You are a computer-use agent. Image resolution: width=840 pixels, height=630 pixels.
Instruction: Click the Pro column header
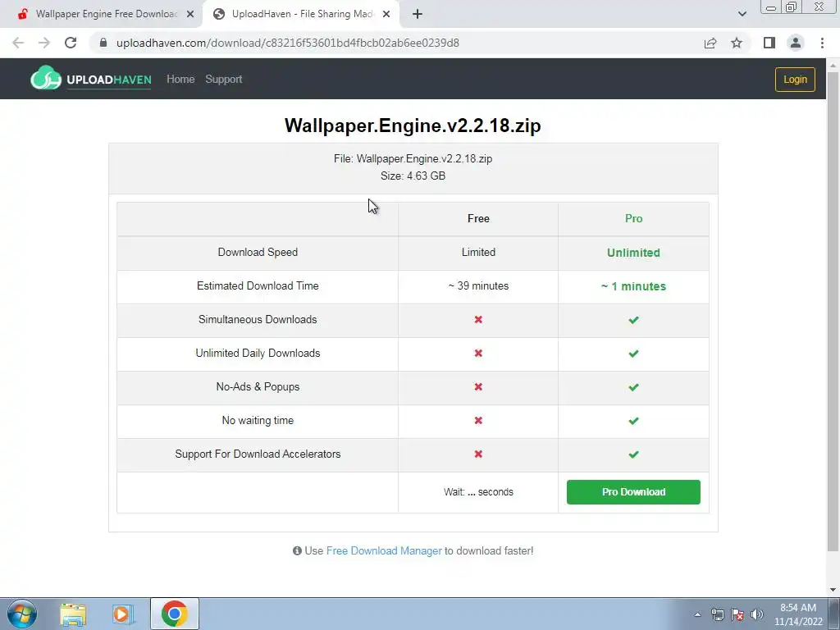coord(633,218)
